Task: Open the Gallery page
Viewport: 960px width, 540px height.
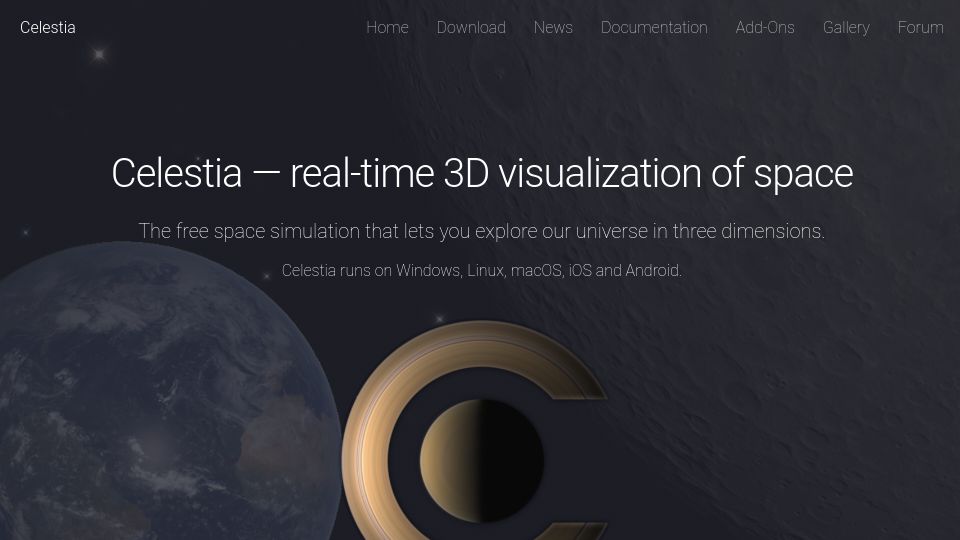Action: click(846, 28)
